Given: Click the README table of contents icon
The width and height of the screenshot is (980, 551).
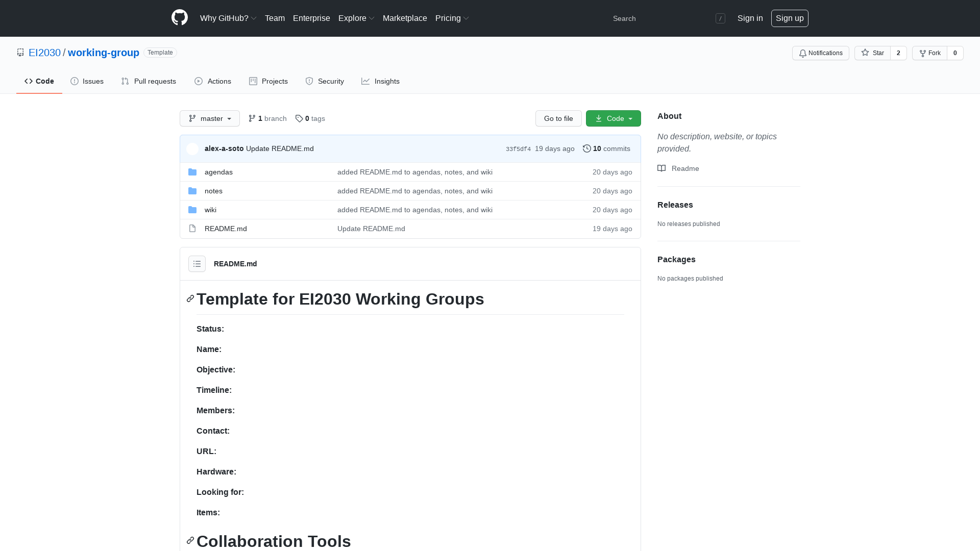Looking at the screenshot, I should coord(197,264).
